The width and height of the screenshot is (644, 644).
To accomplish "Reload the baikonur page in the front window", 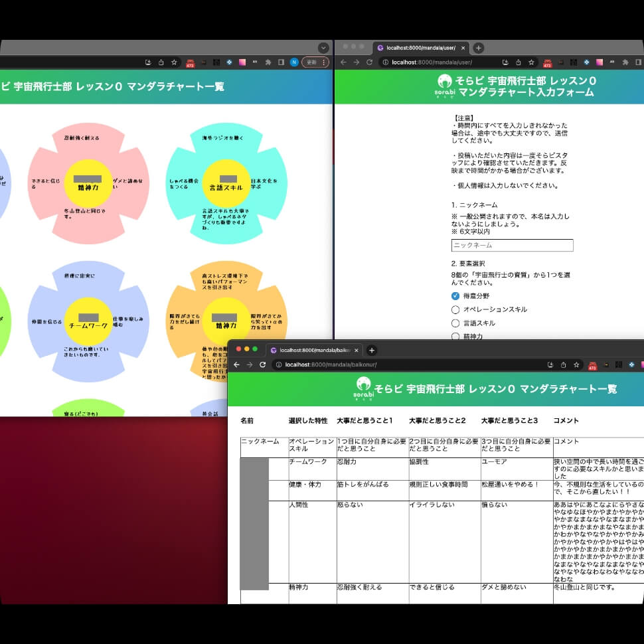I will [x=263, y=364].
